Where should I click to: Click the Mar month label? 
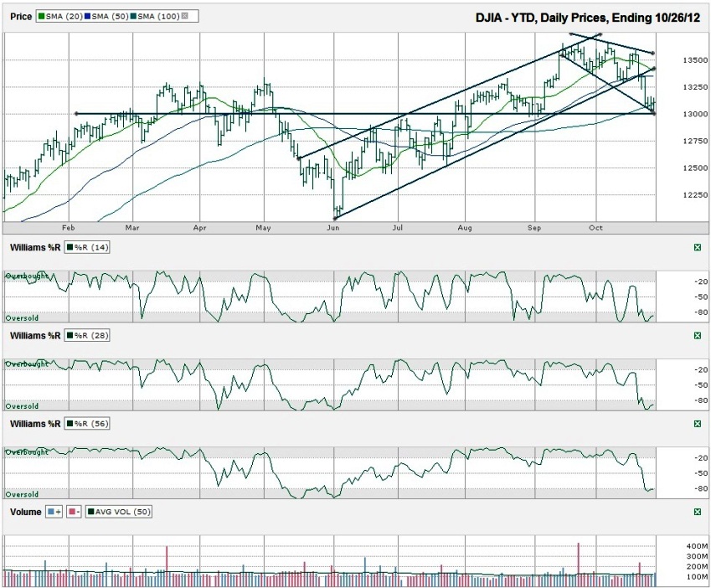click(x=132, y=228)
